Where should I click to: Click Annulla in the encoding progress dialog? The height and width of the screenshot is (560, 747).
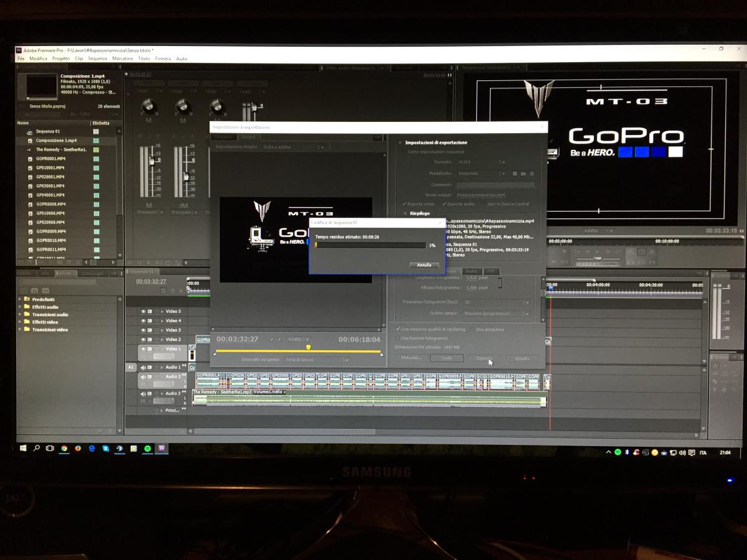424,265
